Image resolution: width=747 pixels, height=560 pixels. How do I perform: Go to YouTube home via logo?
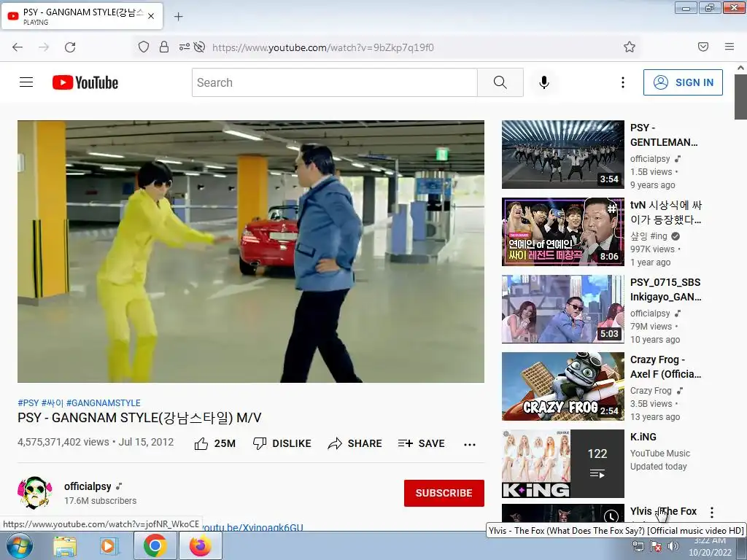[x=85, y=82]
